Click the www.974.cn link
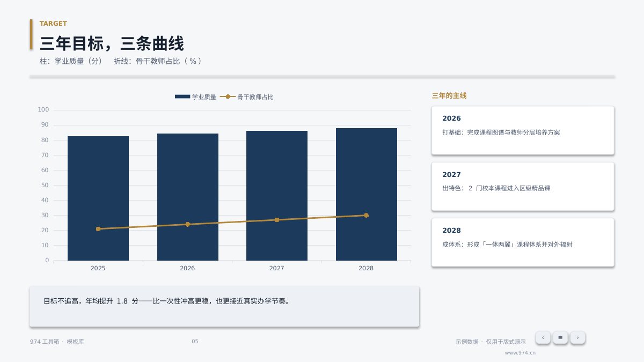The width and height of the screenshot is (644, 362). tap(520, 353)
